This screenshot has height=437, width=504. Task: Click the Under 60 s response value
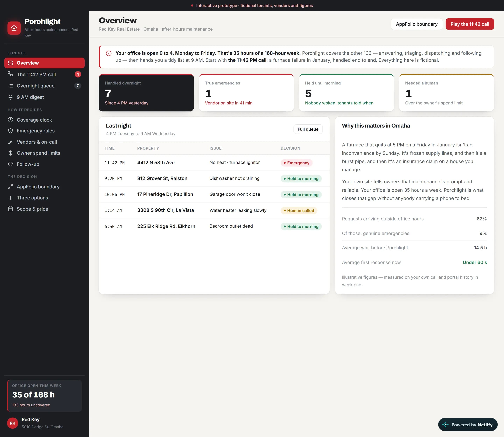(475, 262)
